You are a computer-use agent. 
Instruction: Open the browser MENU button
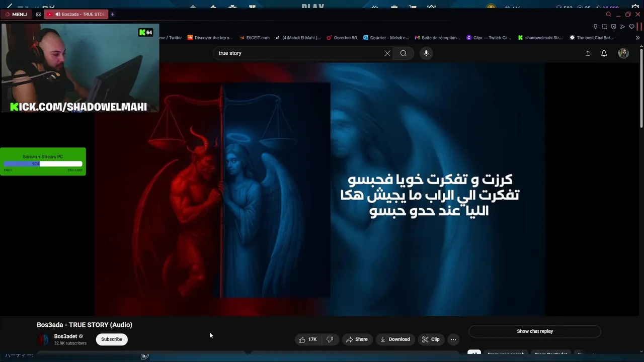point(16,14)
